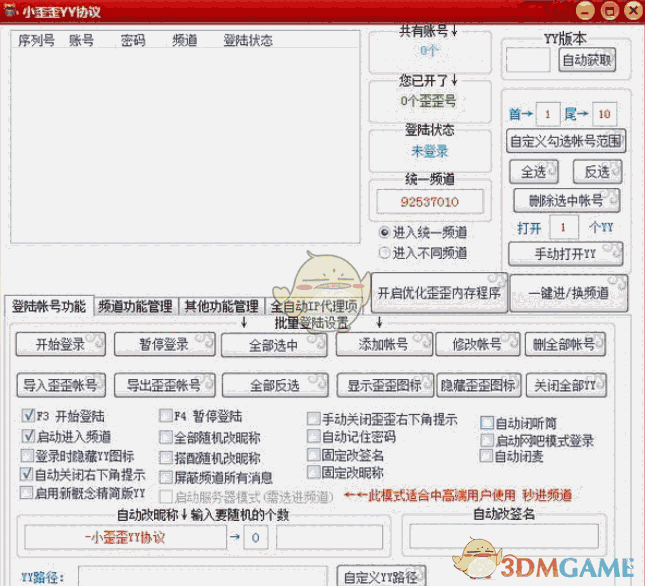The height and width of the screenshot is (586, 645).
Task: Maximize the 小歪歪YY协议 window
Action: (x=610, y=11)
